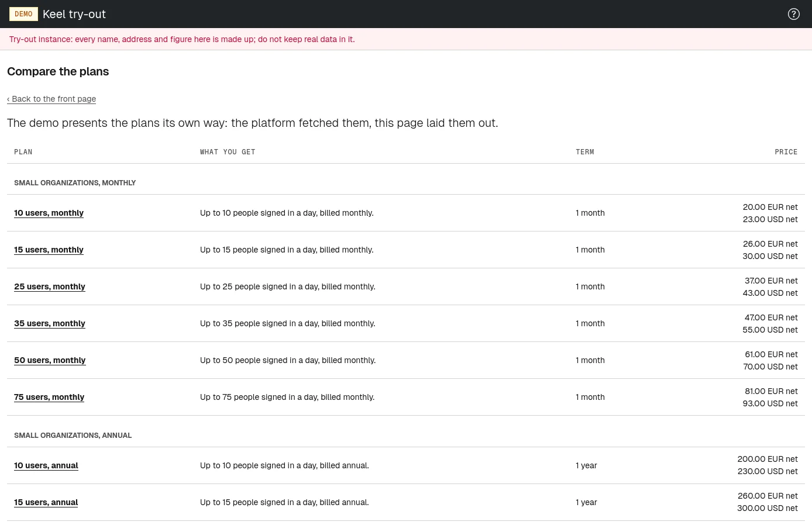Click 'Up to 25 people signed in' description

point(288,286)
